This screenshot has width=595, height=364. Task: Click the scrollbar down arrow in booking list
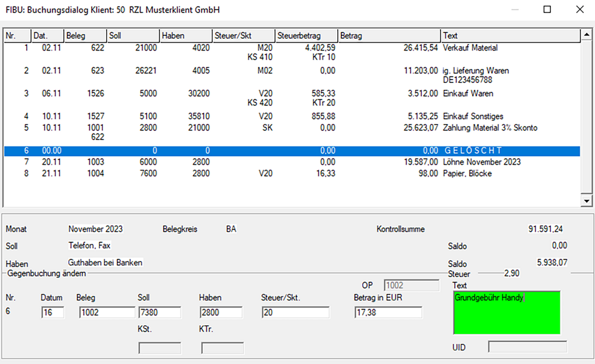pyautogui.click(x=586, y=201)
